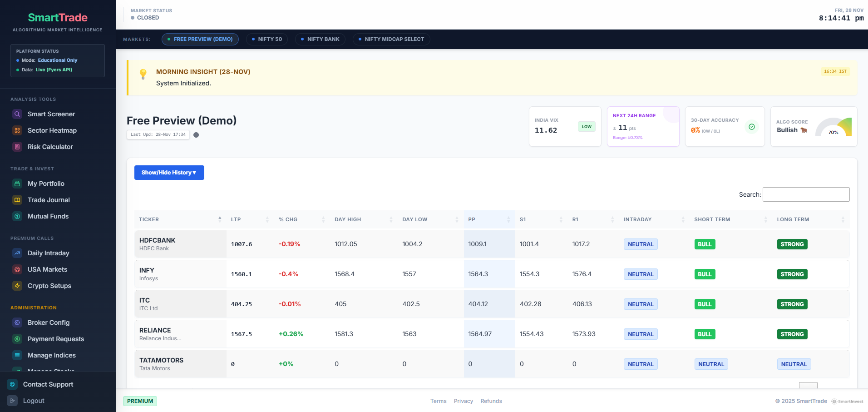Select the NIFTY 50 market toggle
The image size is (868, 412).
click(267, 39)
